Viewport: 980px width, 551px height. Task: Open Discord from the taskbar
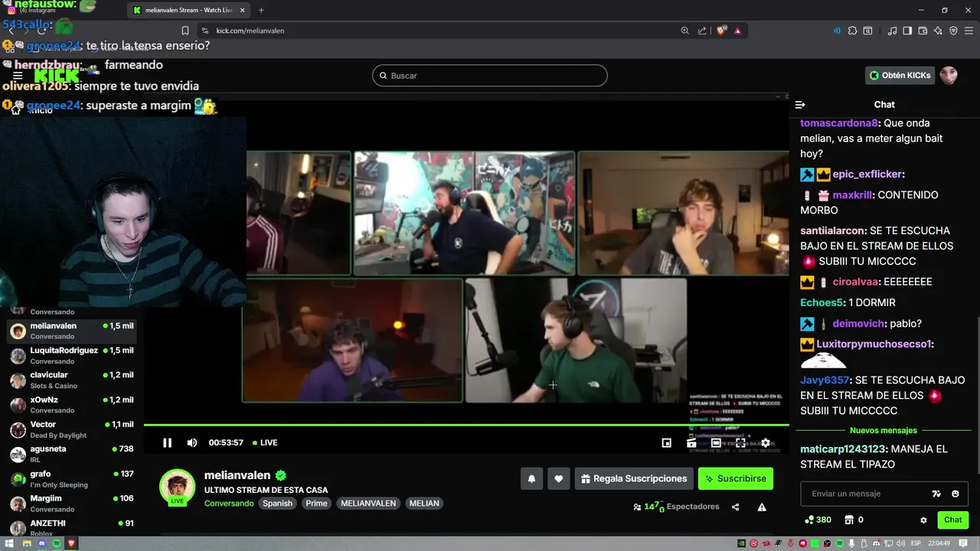(42, 543)
